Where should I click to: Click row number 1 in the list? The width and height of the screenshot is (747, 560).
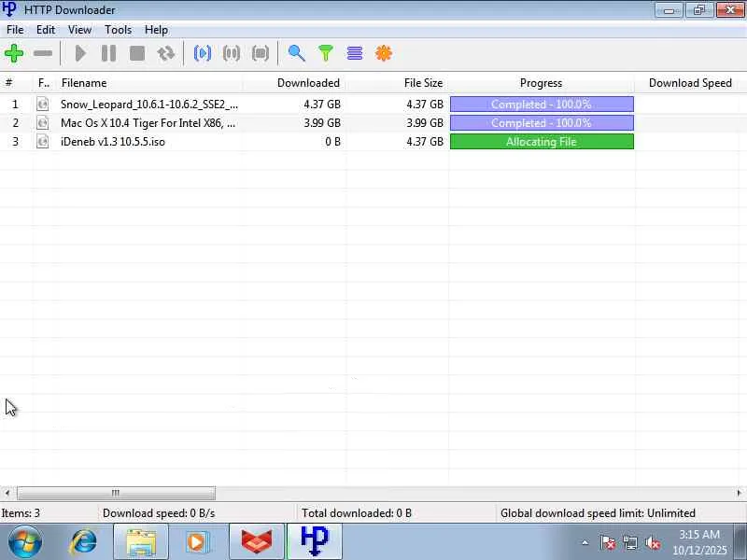click(x=15, y=105)
